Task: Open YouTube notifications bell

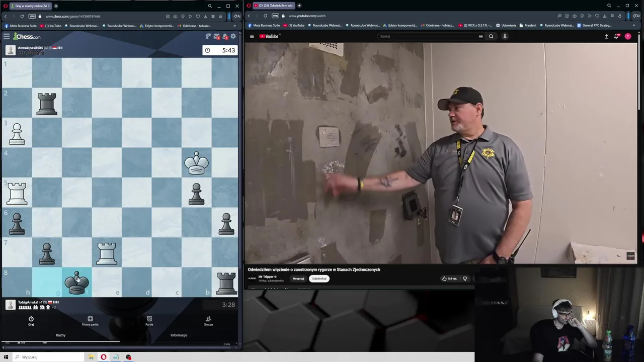Action: point(617,36)
